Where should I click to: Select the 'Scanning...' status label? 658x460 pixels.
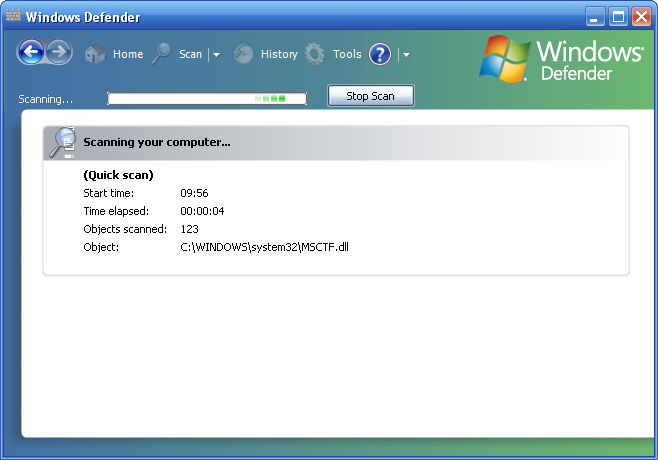(x=45, y=99)
